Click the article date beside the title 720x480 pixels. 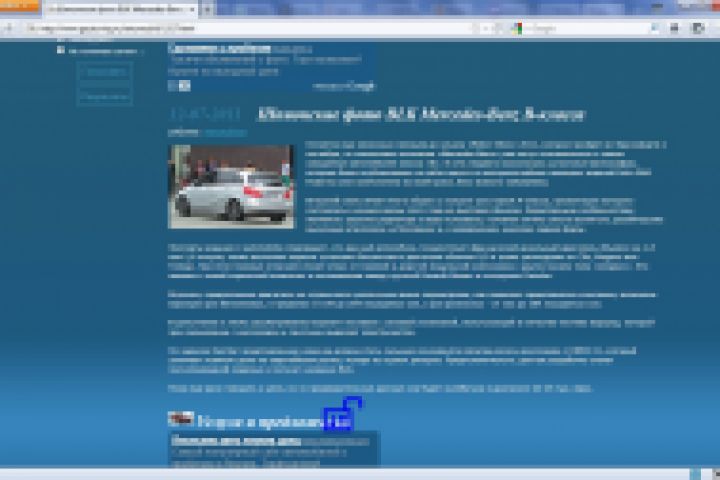click(x=205, y=114)
